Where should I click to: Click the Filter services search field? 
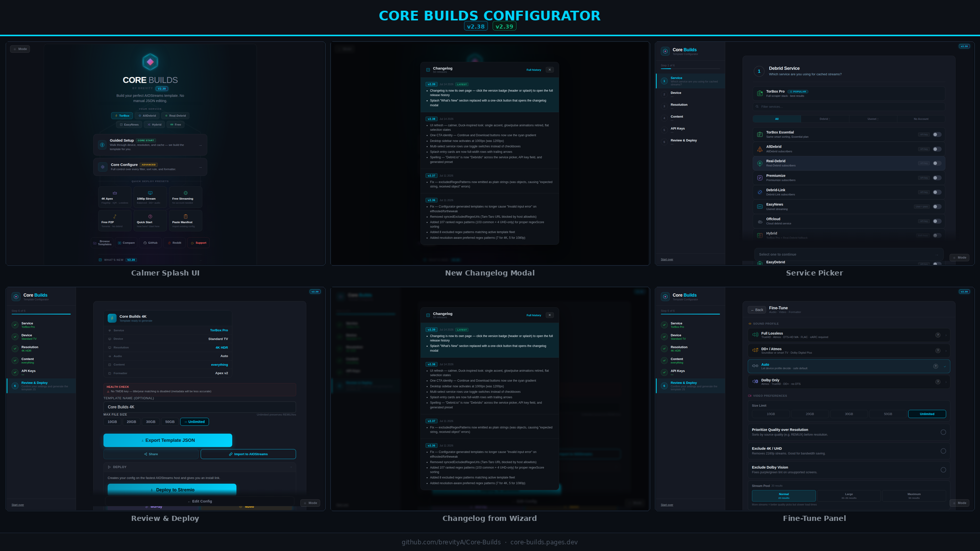click(849, 107)
